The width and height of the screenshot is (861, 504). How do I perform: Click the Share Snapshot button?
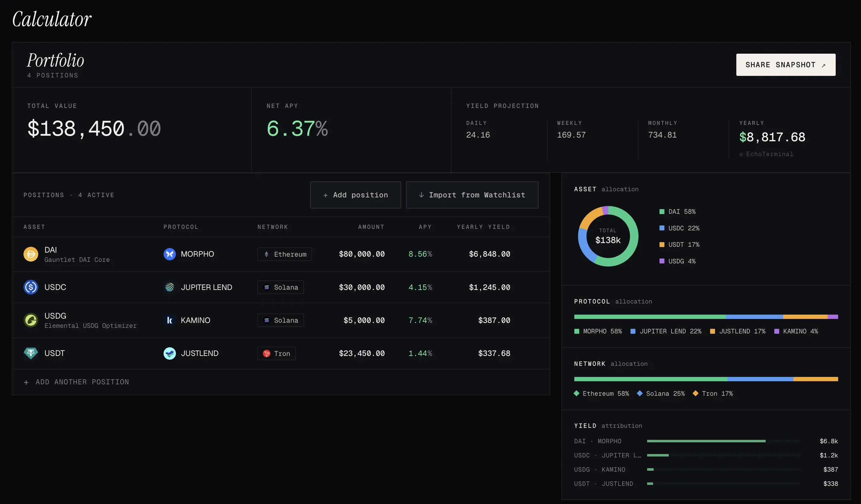click(786, 64)
